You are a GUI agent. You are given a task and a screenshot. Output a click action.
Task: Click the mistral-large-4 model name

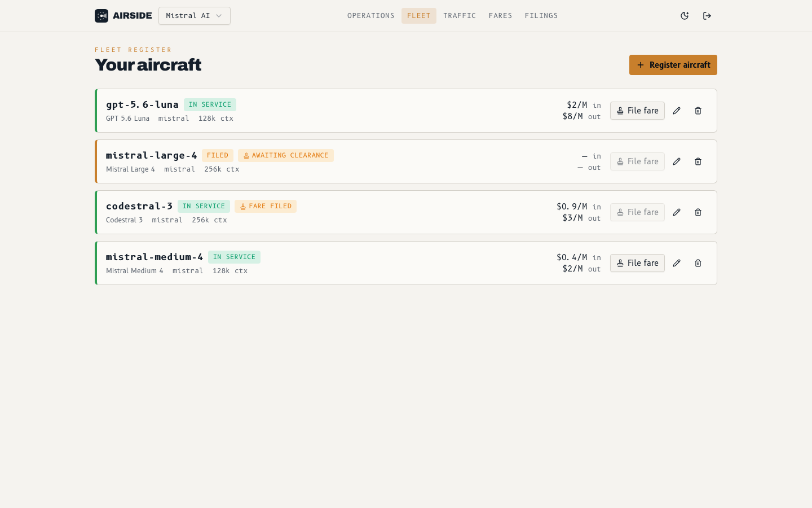pyautogui.click(x=152, y=155)
